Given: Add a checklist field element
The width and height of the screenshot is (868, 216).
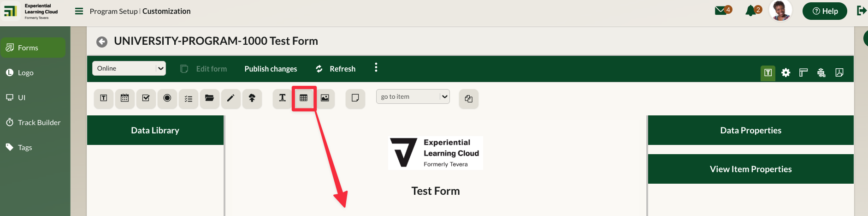Looking at the screenshot, I should 189,98.
